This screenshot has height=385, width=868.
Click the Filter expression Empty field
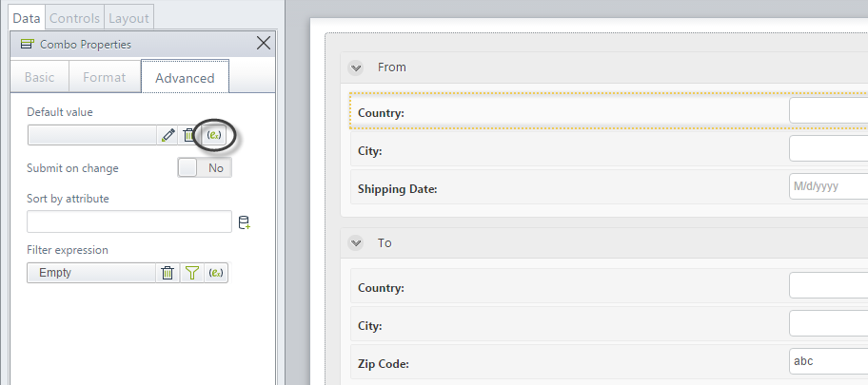92,273
